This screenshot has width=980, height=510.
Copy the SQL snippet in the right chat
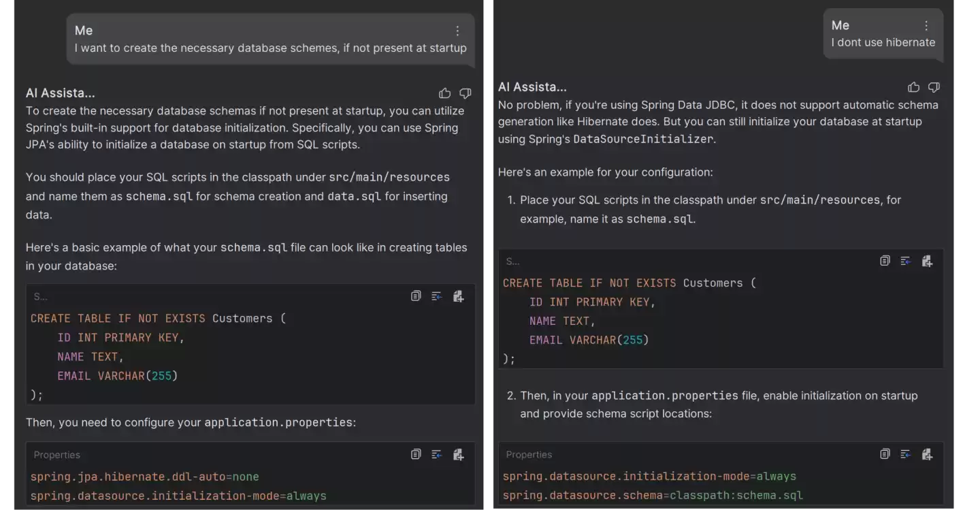885,261
